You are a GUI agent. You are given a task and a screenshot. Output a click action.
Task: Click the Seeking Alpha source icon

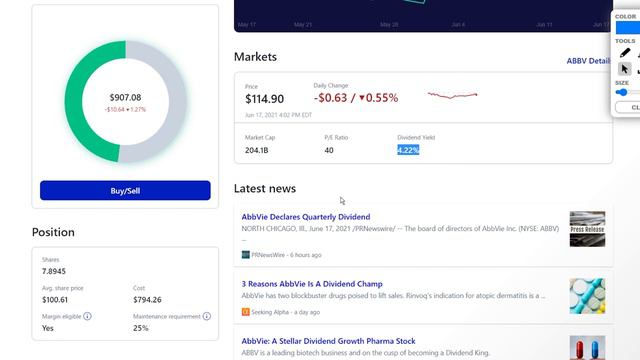pyautogui.click(x=245, y=312)
